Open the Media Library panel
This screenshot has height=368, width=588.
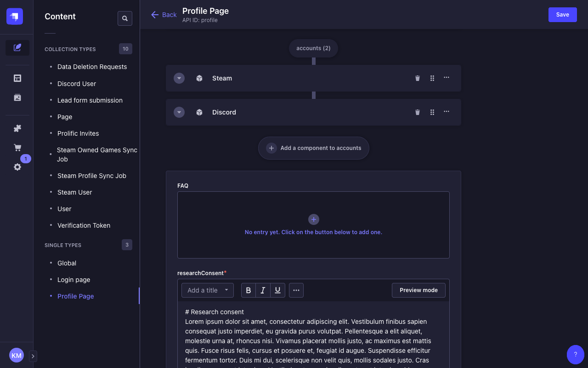tap(17, 98)
